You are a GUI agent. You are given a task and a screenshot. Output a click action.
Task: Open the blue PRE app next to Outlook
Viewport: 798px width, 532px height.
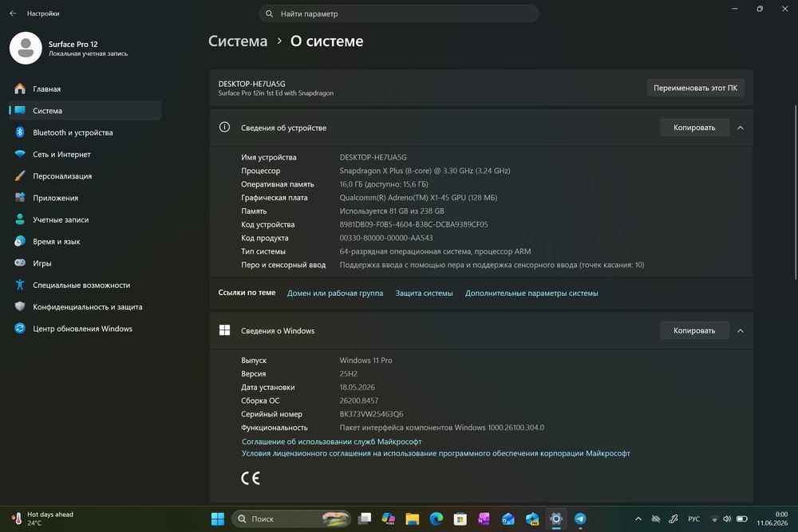[x=532, y=518]
